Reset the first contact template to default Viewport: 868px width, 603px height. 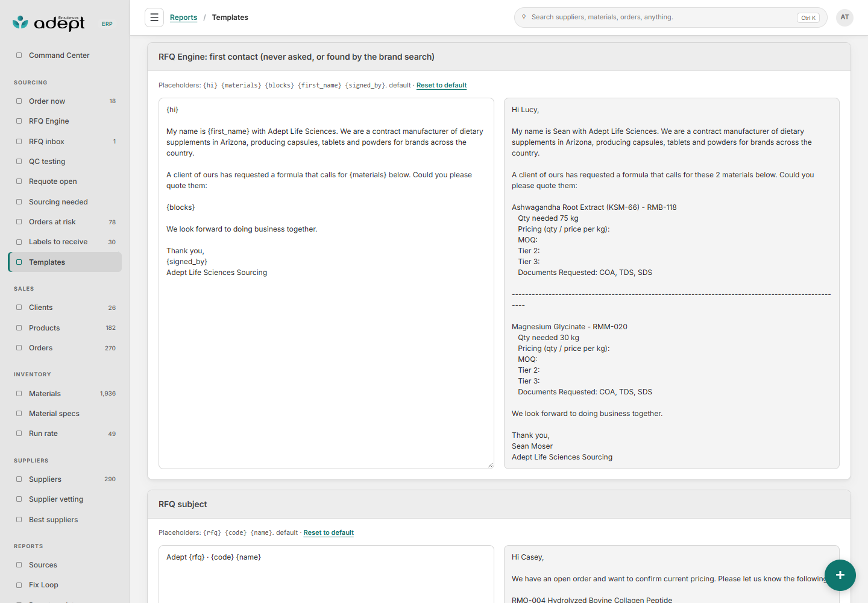[x=441, y=86]
